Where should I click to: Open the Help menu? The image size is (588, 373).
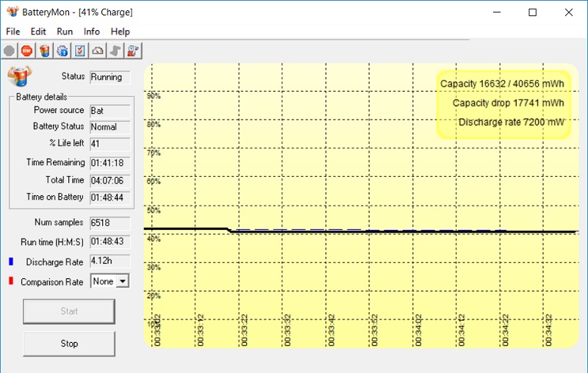[x=121, y=32]
